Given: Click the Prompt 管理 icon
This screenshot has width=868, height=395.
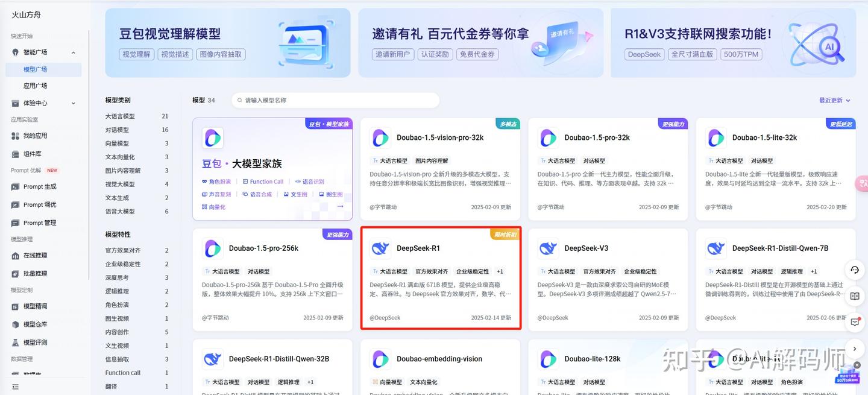Looking at the screenshot, I should click(16, 223).
